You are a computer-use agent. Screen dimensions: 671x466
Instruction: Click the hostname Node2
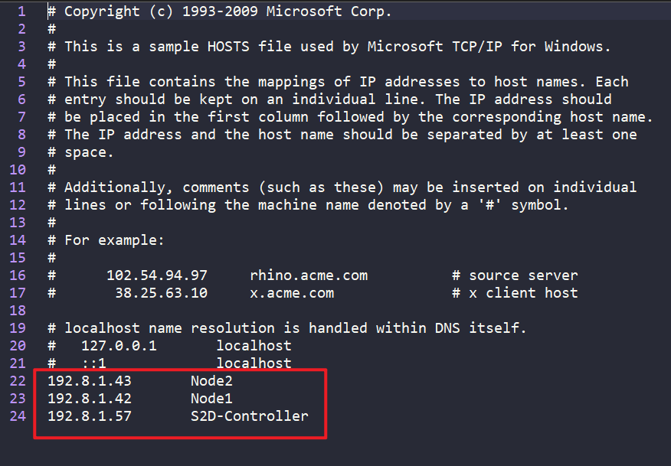click(211, 381)
